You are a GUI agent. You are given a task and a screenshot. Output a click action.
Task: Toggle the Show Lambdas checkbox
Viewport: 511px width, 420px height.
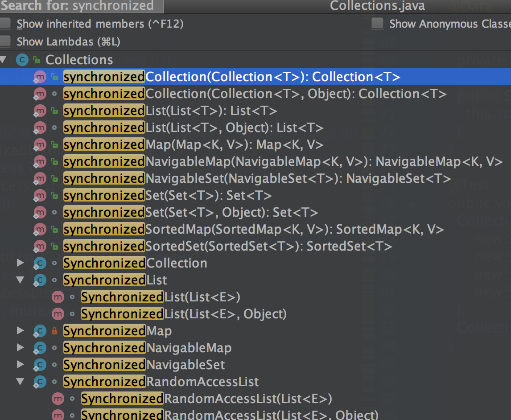5,42
